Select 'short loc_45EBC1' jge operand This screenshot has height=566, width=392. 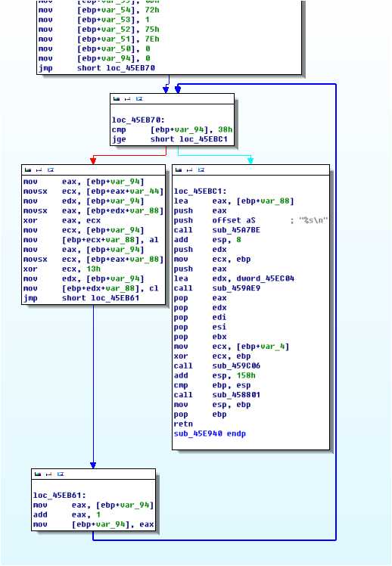coord(189,139)
